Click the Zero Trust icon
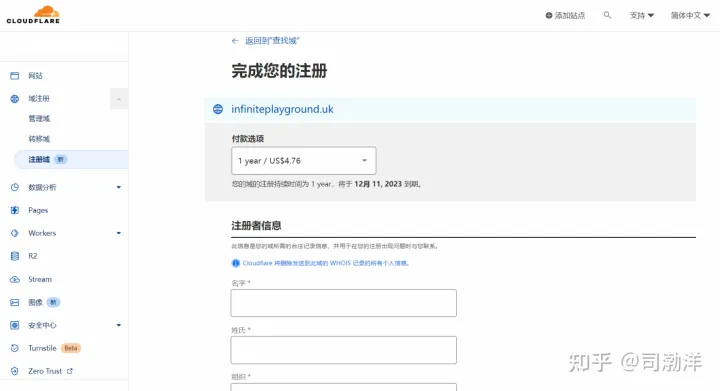Viewport: 720px width, 391px height. [x=15, y=371]
